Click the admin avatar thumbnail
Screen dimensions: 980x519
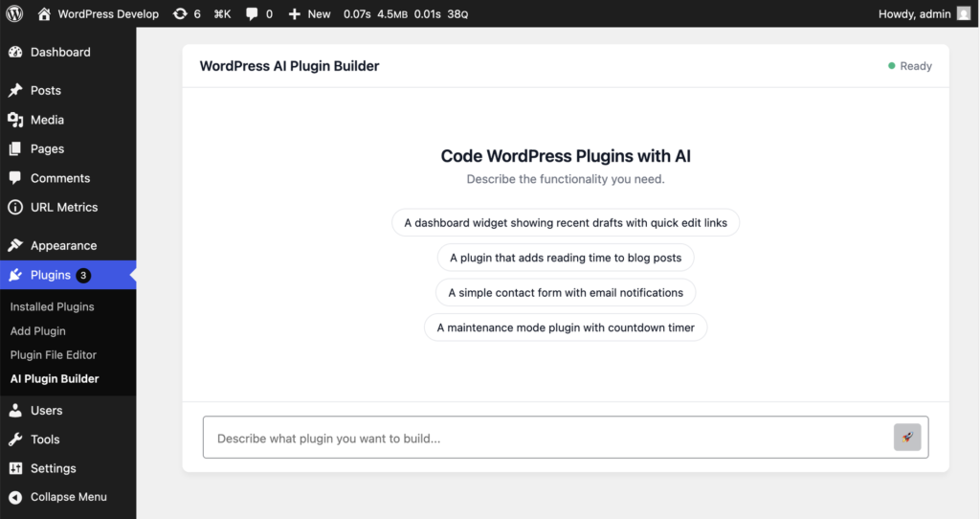coord(963,14)
